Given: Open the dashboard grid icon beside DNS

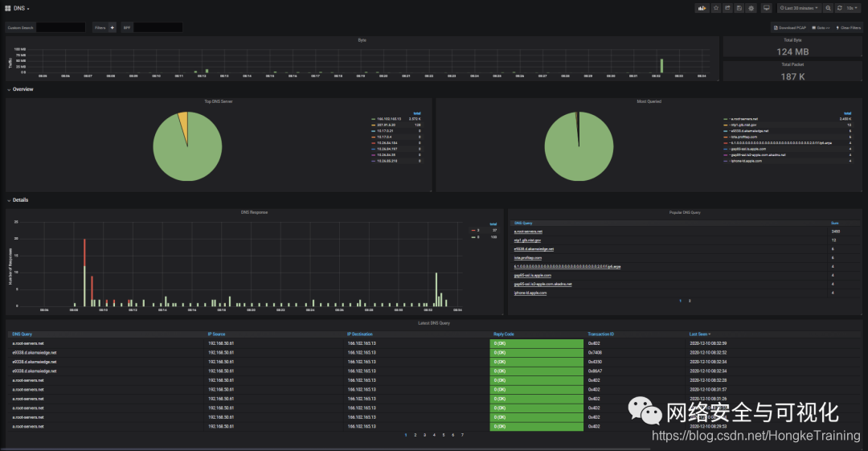Looking at the screenshot, I should 8,8.
